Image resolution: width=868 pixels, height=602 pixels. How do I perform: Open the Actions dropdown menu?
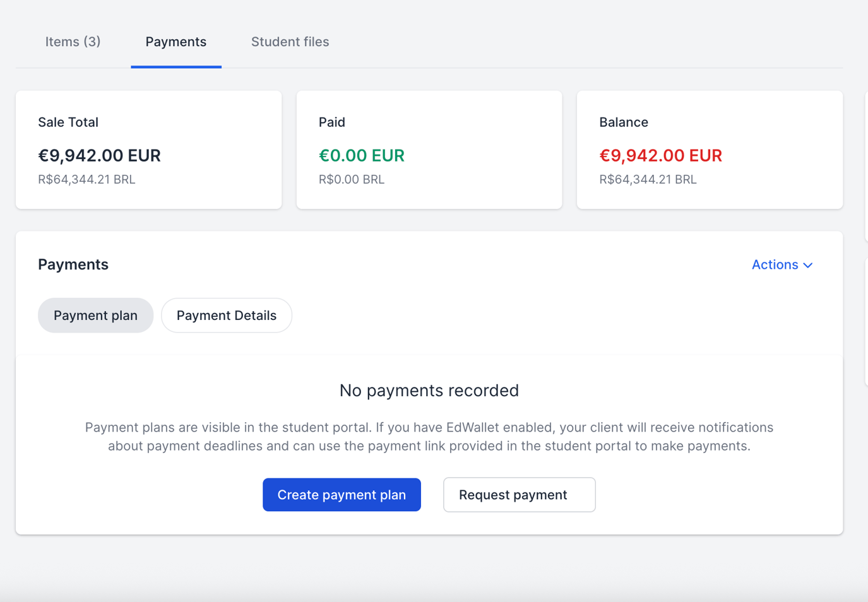[781, 264]
